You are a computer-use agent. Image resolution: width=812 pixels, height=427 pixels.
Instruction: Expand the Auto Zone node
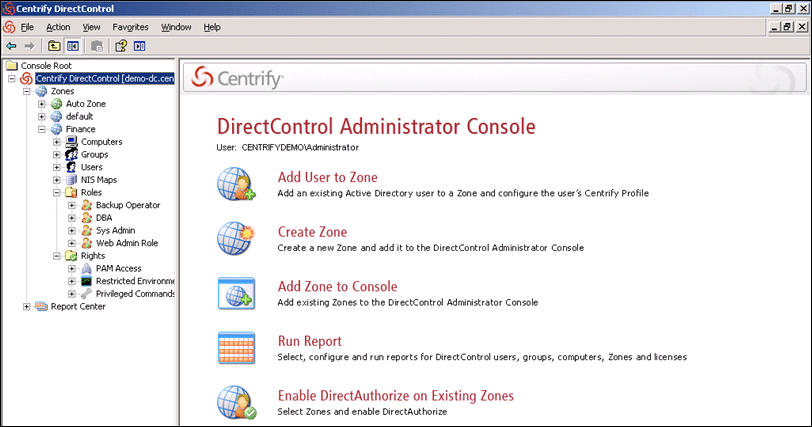pyautogui.click(x=41, y=104)
